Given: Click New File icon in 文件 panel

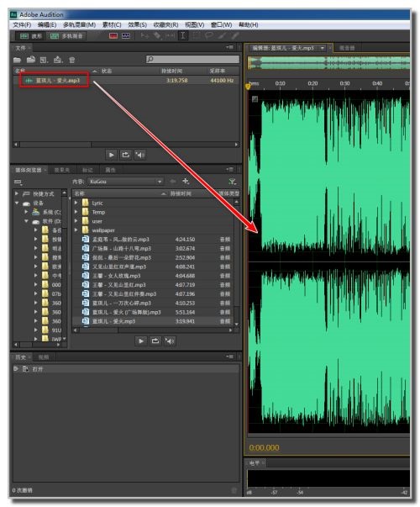Looking at the screenshot, I should (x=44, y=60).
